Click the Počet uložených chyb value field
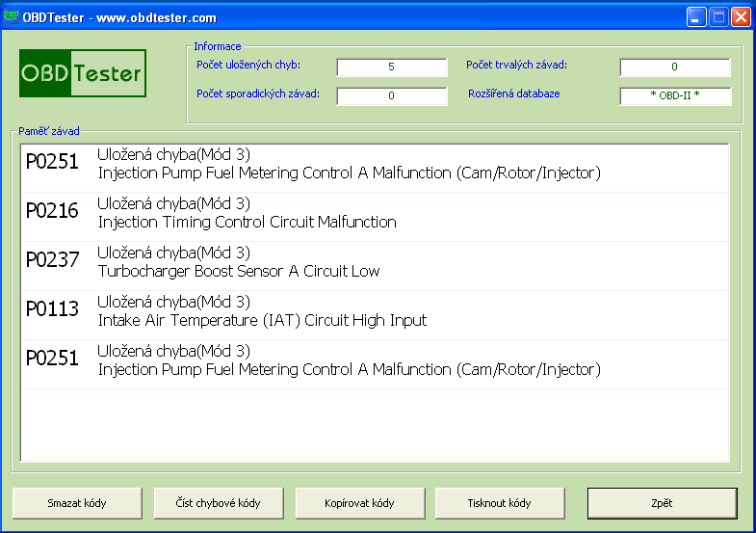 (392, 67)
